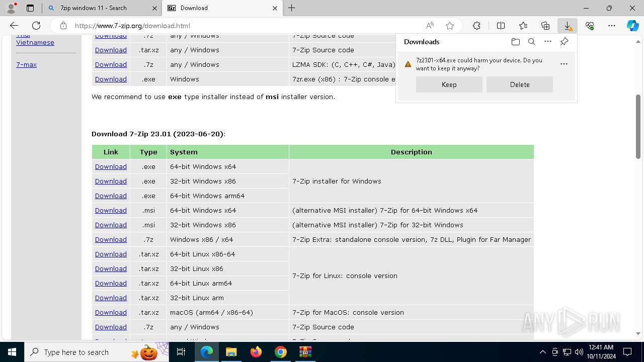Screen dimensions: 644x362
Task: Download .tar.xz for 32-bit Linux x86
Action: (111, 268)
